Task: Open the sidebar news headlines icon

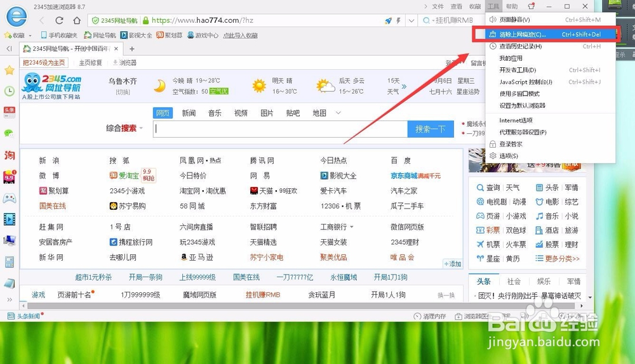Action: pos(10,112)
